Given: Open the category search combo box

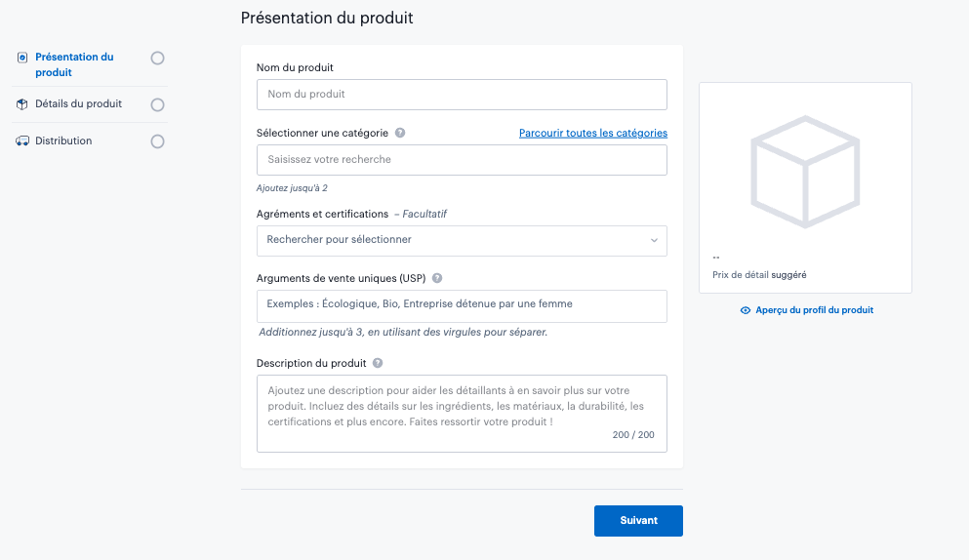Looking at the screenshot, I should [462, 160].
